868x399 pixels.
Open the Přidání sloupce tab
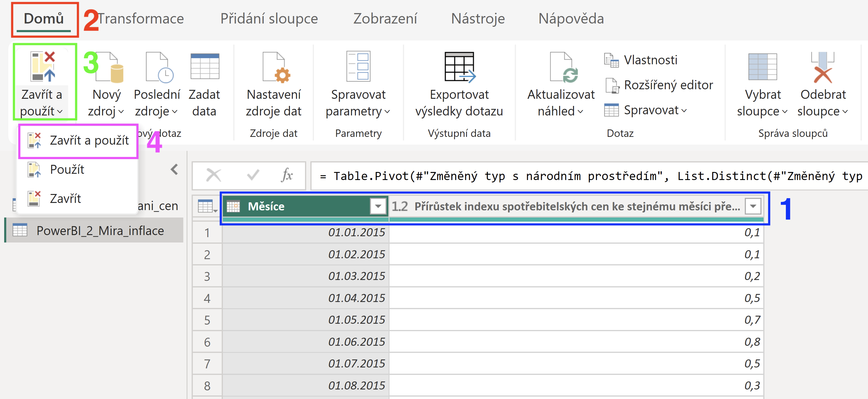(269, 18)
